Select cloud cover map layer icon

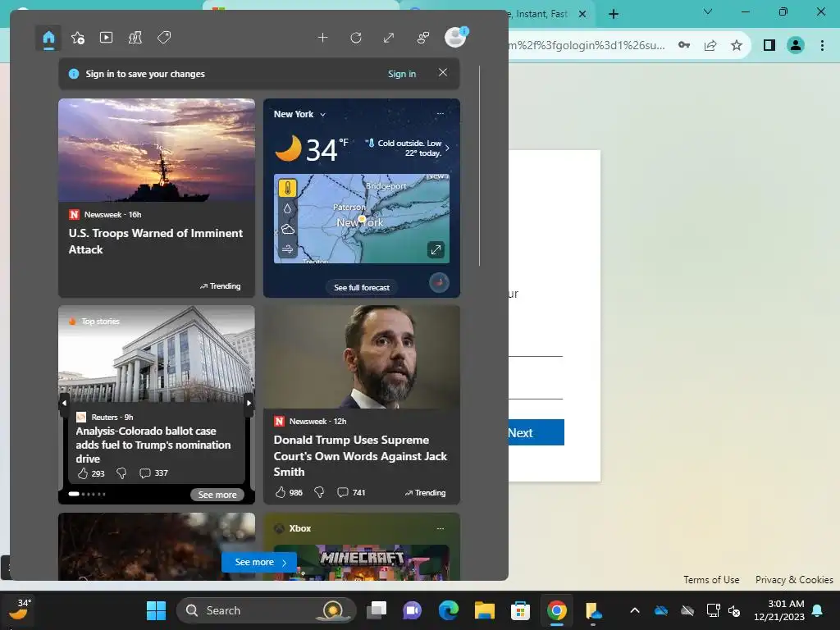coord(288,230)
